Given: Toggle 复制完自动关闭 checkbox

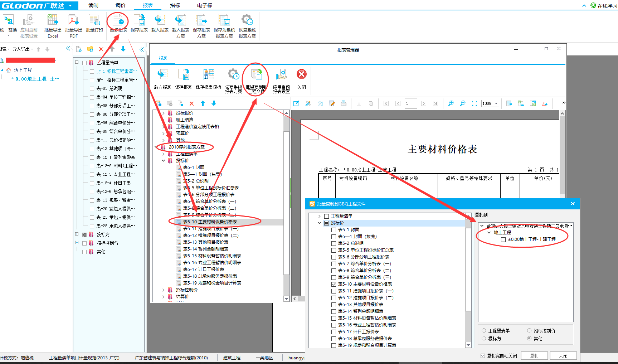Looking at the screenshot, I should coord(483,356).
